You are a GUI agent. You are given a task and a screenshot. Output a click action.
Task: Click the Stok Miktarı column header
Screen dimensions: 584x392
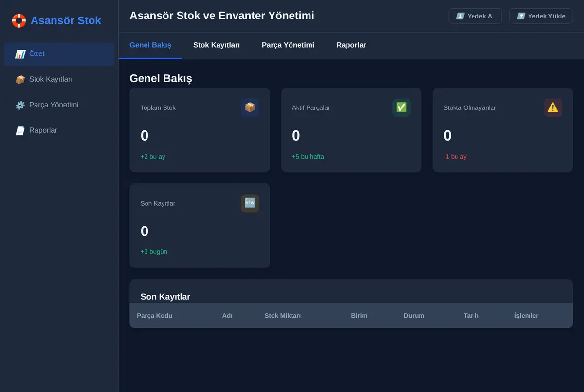(283, 316)
